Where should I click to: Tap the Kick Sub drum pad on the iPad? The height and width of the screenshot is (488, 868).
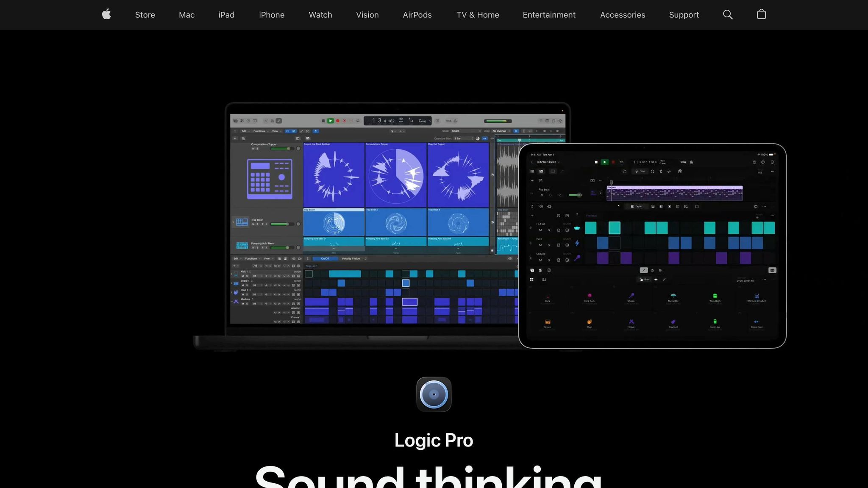tap(589, 297)
